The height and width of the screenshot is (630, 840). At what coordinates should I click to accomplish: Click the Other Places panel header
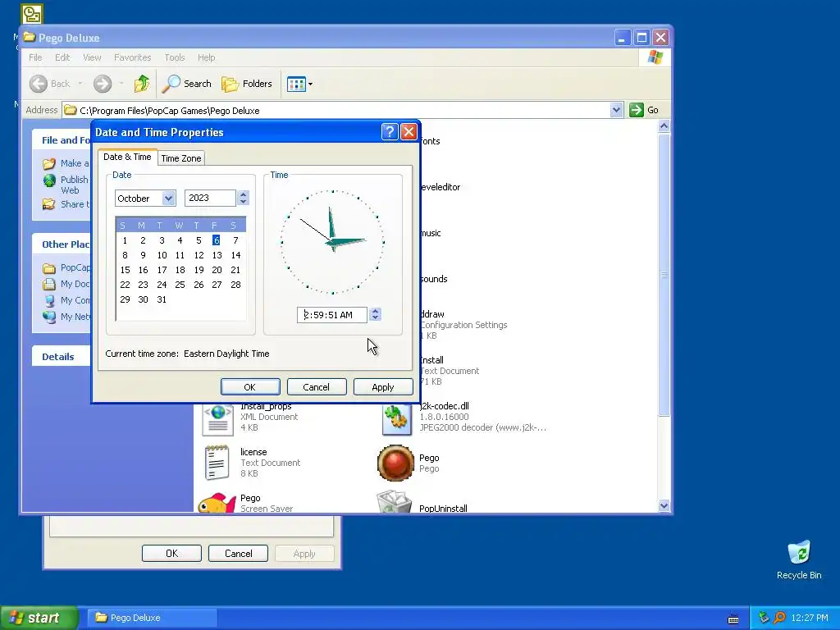click(x=61, y=244)
